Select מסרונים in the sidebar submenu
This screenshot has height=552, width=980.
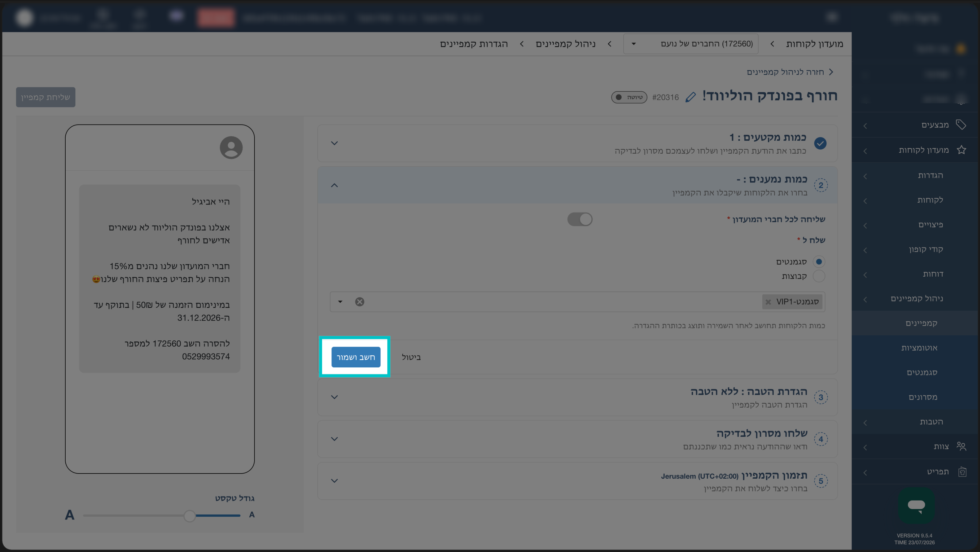(915, 397)
